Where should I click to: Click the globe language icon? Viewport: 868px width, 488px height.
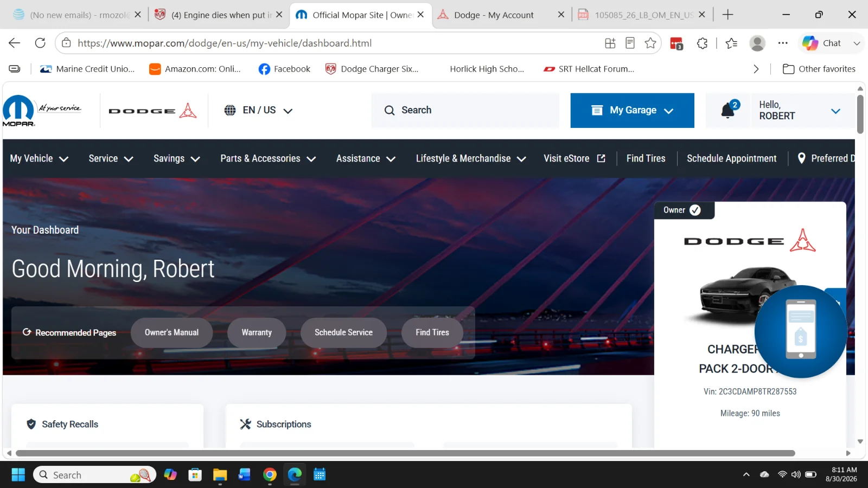click(x=230, y=110)
